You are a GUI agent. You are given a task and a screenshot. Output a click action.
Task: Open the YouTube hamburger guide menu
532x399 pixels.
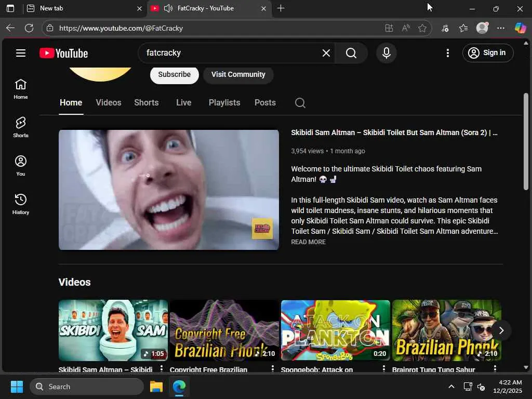point(21,53)
